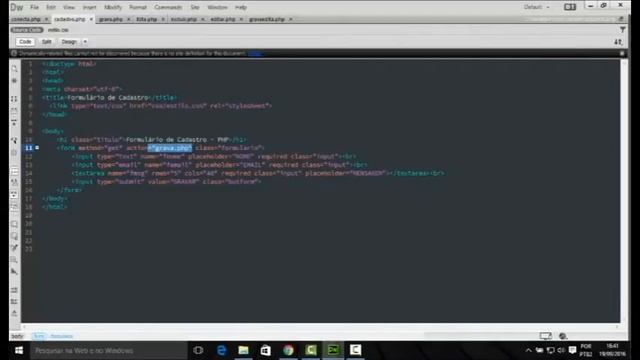Open the Help menu

241,7
